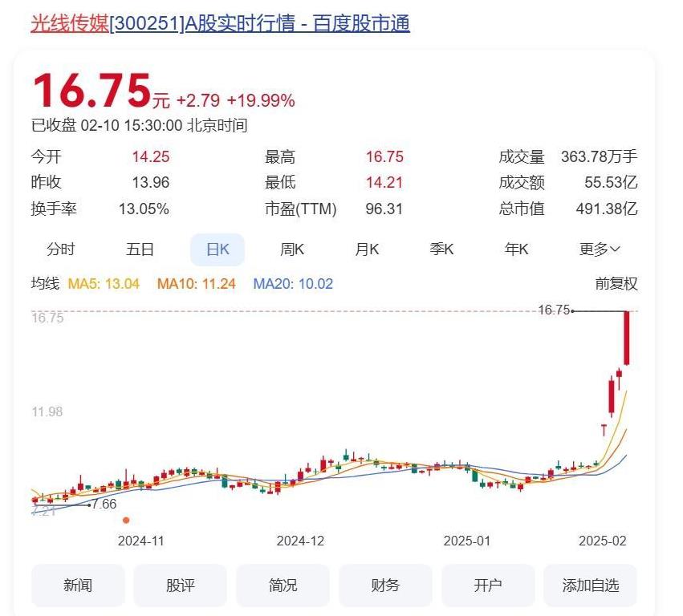Screen dimensions: 683x616
Task: Select the 月K chart tab
Action: pos(367,249)
